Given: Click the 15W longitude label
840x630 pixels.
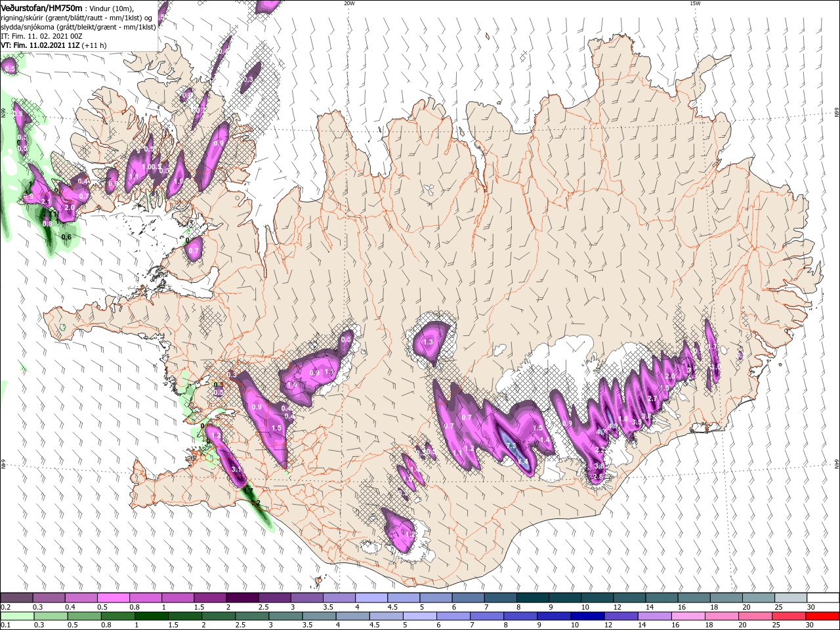Looking at the screenshot, I should [695, 3].
